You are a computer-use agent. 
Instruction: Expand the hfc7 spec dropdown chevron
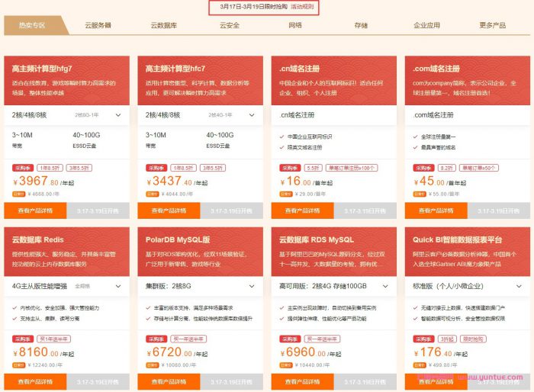(252, 115)
